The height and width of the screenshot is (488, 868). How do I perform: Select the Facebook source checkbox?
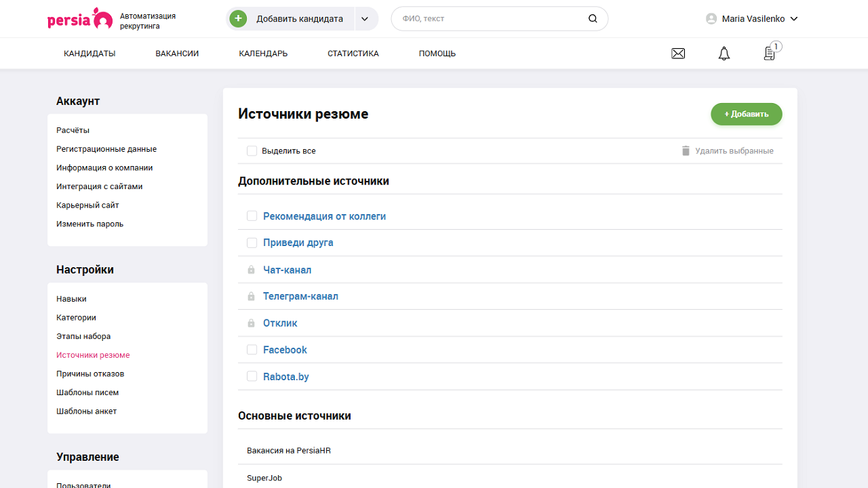coord(252,349)
